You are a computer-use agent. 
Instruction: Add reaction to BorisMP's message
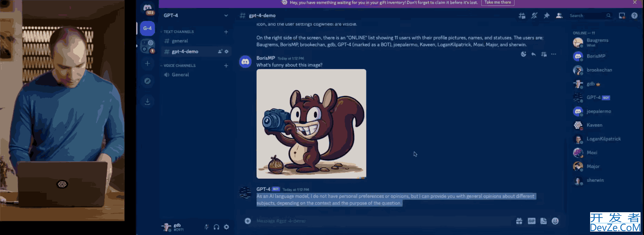[x=523, y=54]
